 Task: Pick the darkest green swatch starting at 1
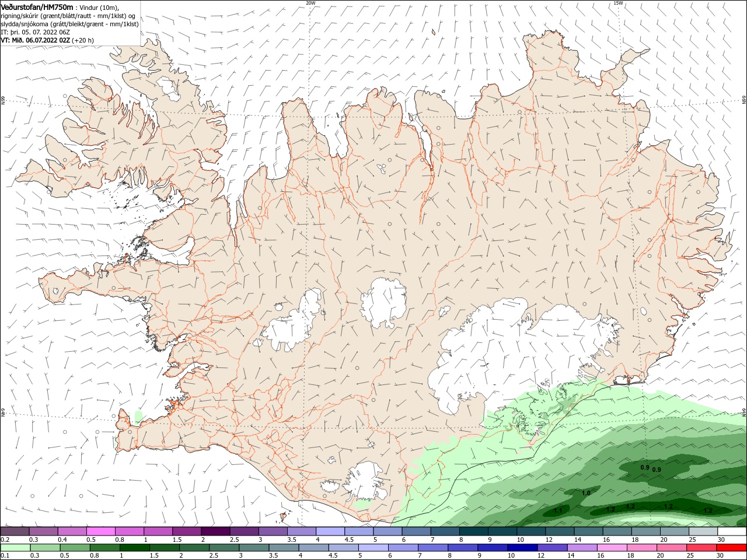tap(134, 548)
